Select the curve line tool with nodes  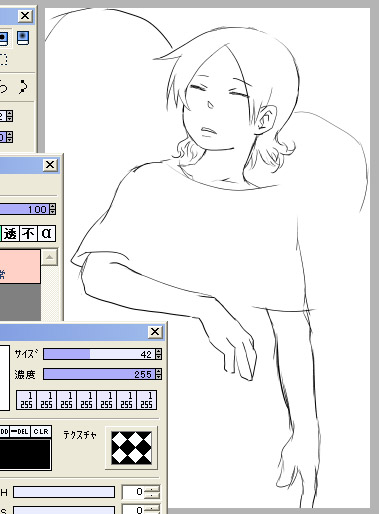pos(23,87)
